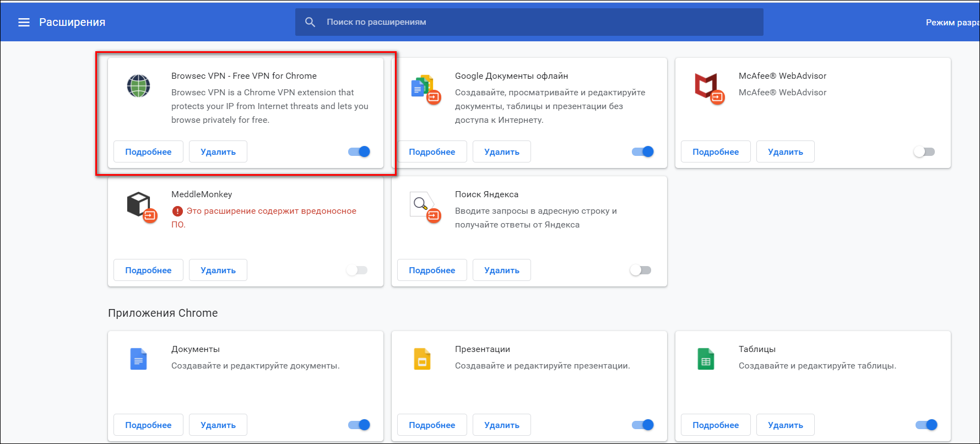Focus the extensions search field
The width and height of the screenshot is (980, 444).
pos(529,22)
